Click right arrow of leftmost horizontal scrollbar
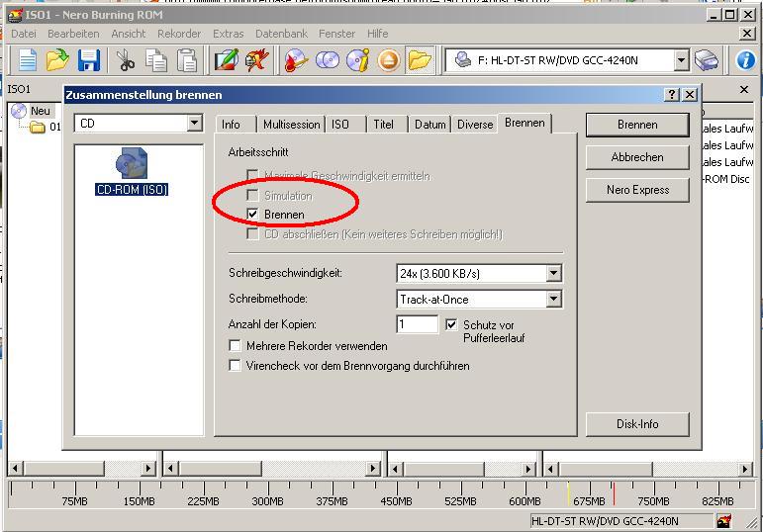Image resolution: width=763 pixels, height=532 pixels. pos(147,469)
